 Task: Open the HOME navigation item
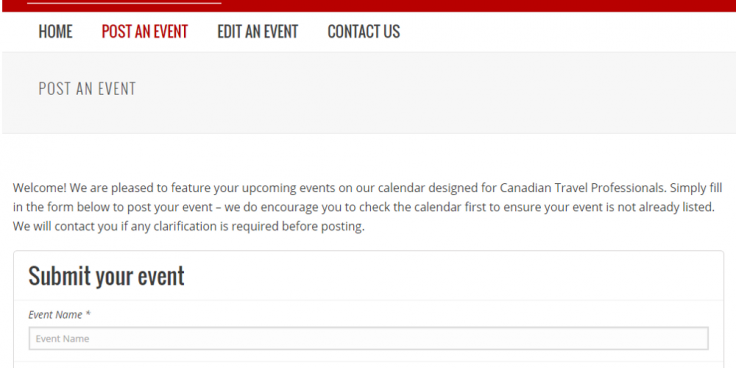(x=55, y=32)
